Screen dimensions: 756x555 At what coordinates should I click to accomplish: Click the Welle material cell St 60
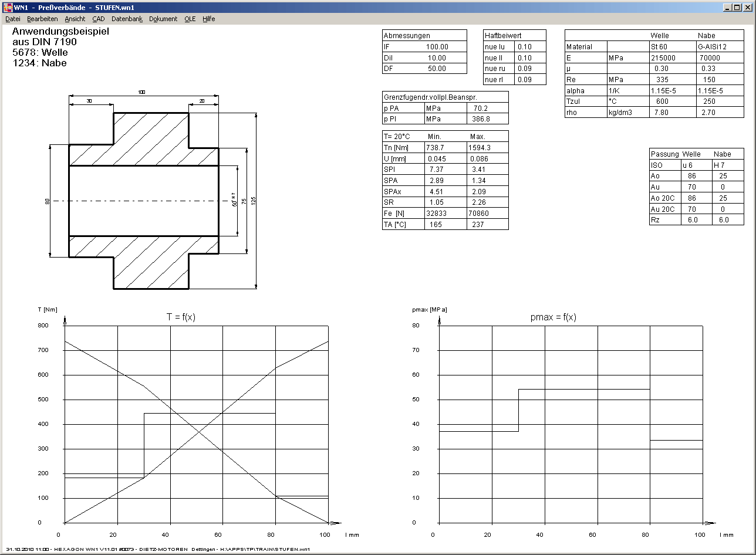tap(659, 47)
